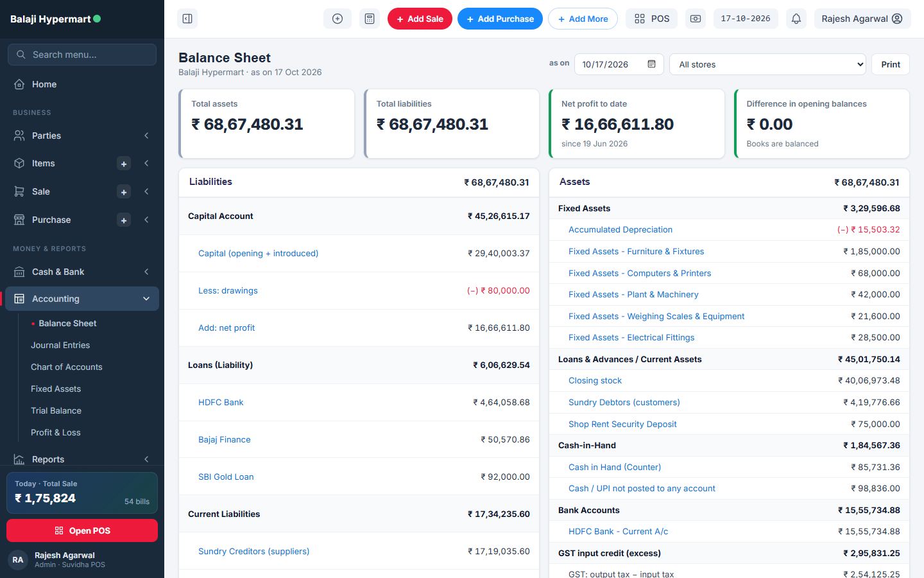
Task: Click the plus icon next to Sale
Action: [124, 192]
